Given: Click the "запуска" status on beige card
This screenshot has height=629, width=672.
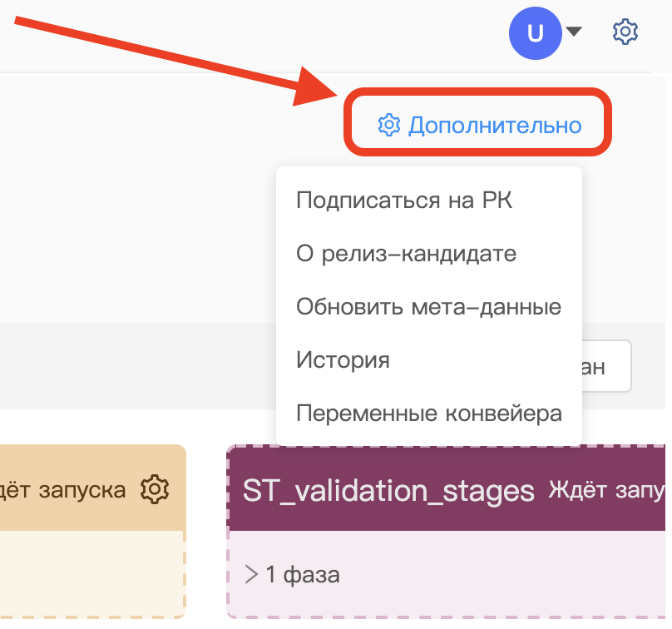Looking at the screenshot, I should pyautogui.click(x=83, y=489).
